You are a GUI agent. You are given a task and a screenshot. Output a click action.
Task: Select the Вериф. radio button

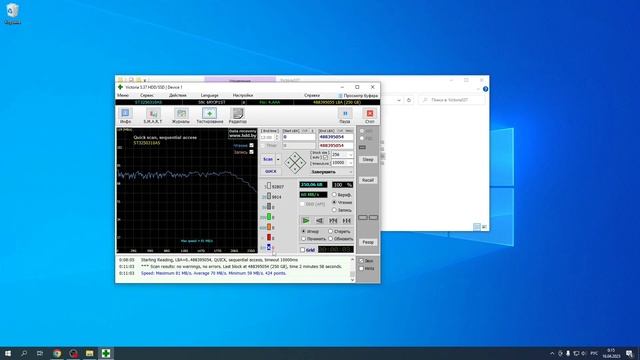334,195
